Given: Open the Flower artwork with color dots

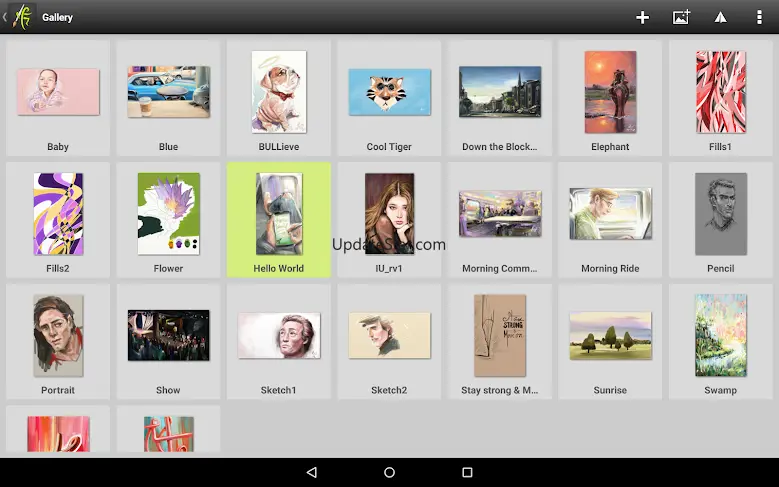Looking at the screenshot, I should (168, 214).
